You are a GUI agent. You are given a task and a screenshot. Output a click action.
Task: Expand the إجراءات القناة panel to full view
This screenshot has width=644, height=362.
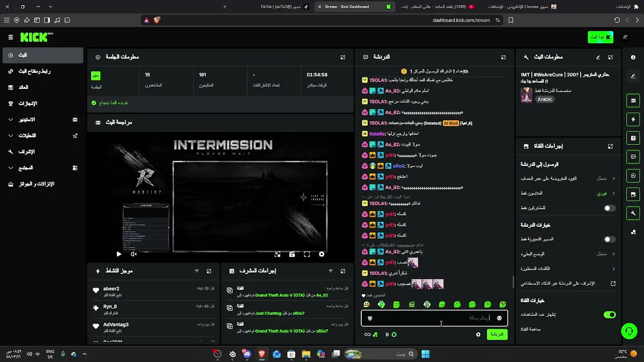click(610, 146)
